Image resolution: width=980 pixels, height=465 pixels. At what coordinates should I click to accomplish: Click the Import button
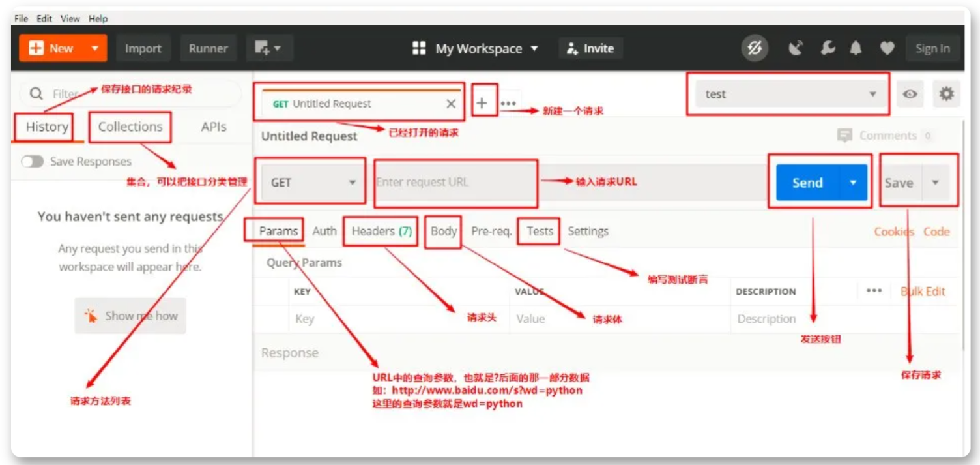143,48
